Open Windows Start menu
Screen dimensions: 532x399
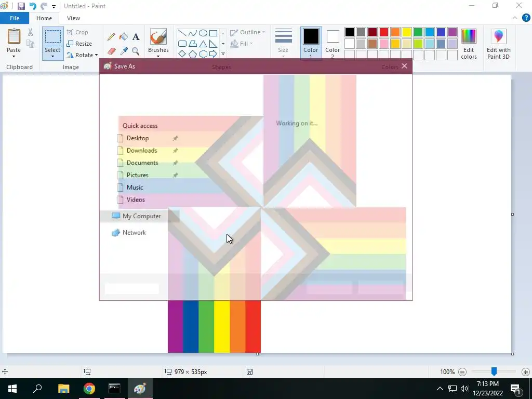click(12, 389)
